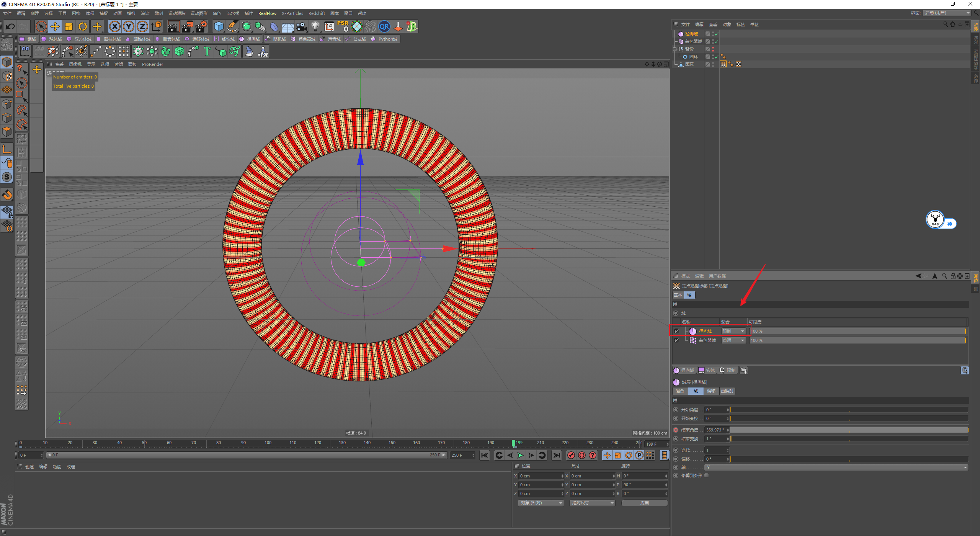Image resolution: width=980 pixels, height=536 pixels.
Task: Add a Camera object from toolbar
Action: [301, 26]
